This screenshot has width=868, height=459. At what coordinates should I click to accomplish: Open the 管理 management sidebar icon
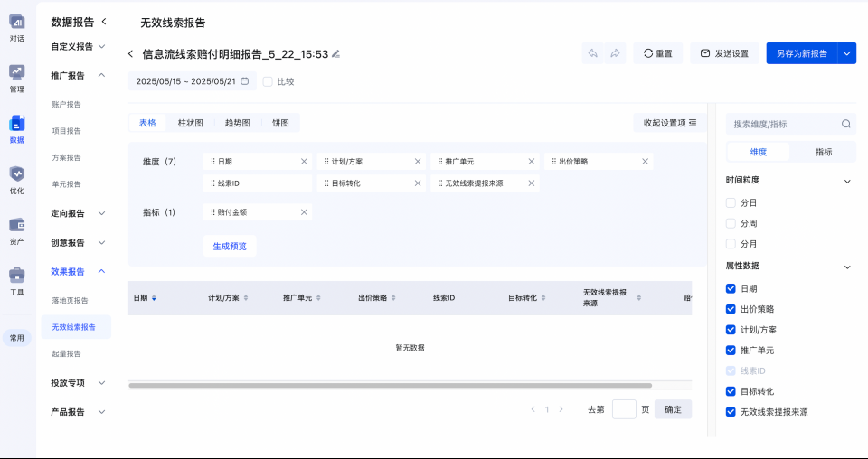(x=16, y=73)
